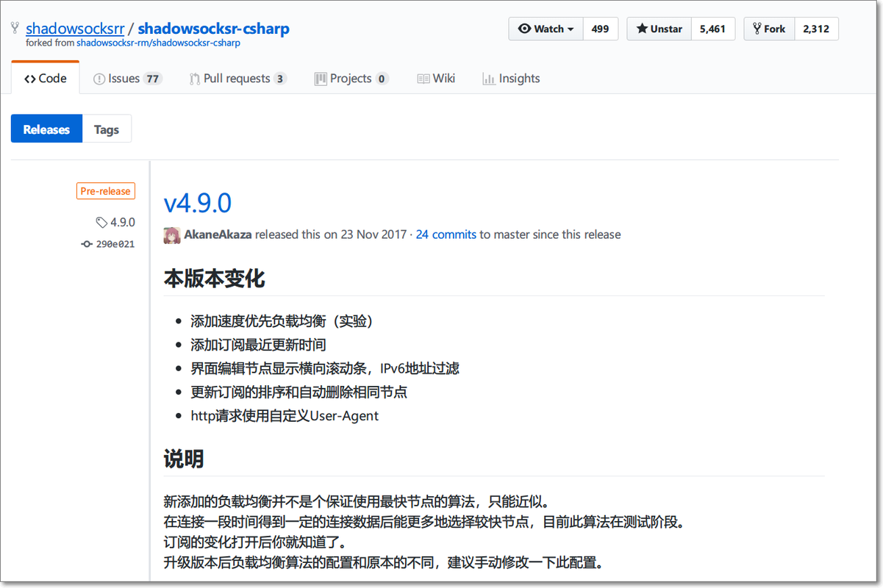Click the eye icon in Watch button
Image resolution: width=883 pixels, height=588 pixels.
click(524, 29)
